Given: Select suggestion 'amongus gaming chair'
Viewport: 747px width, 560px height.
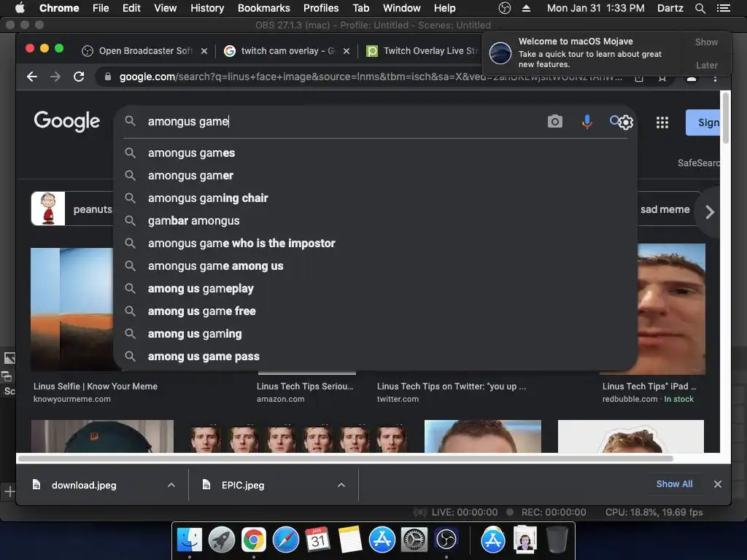Looking at the screenshot, I should point(376,198).
